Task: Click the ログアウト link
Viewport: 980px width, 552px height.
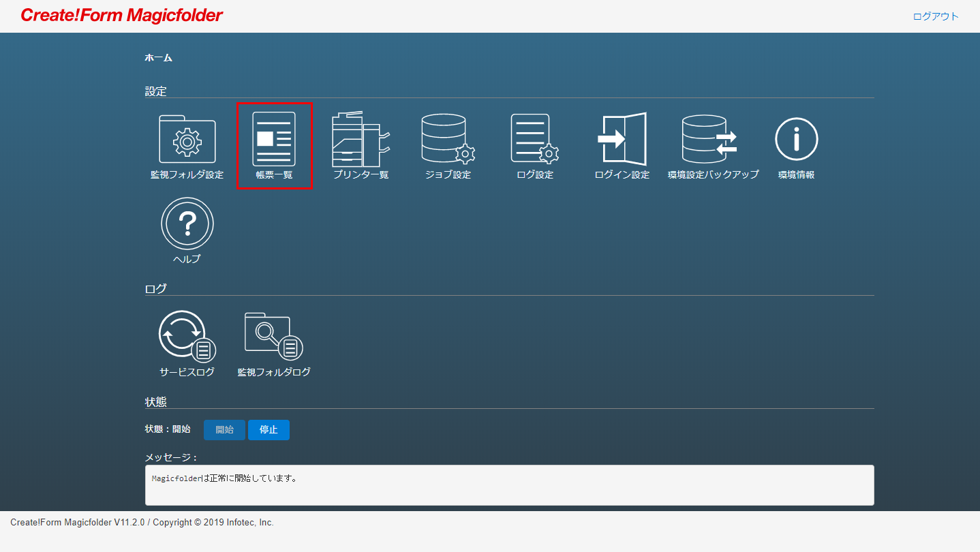Action: 936,16
